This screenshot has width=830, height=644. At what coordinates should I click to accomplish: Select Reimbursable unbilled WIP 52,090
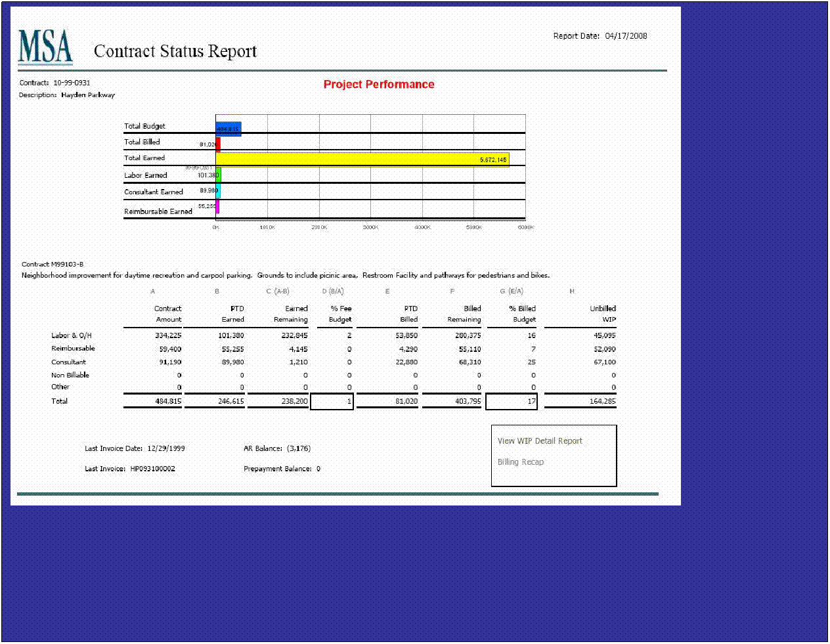605,349
